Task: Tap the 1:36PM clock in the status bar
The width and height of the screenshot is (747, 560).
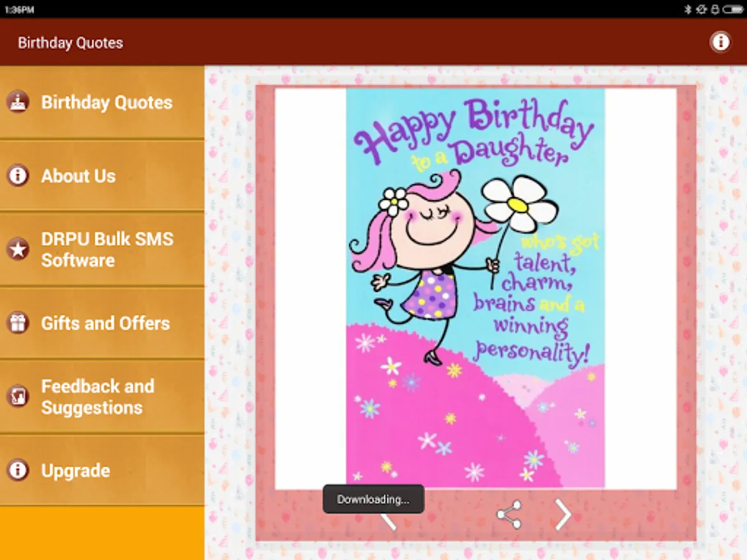Action: [19, 10]
